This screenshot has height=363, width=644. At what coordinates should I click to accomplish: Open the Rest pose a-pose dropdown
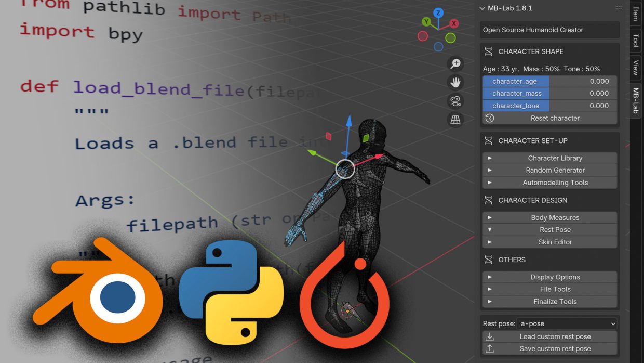[x=567, y=323]
